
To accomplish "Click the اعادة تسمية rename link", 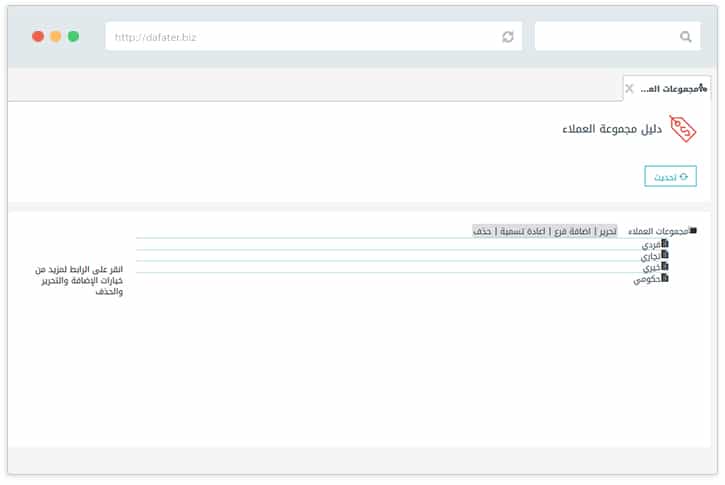I will 523,231.
